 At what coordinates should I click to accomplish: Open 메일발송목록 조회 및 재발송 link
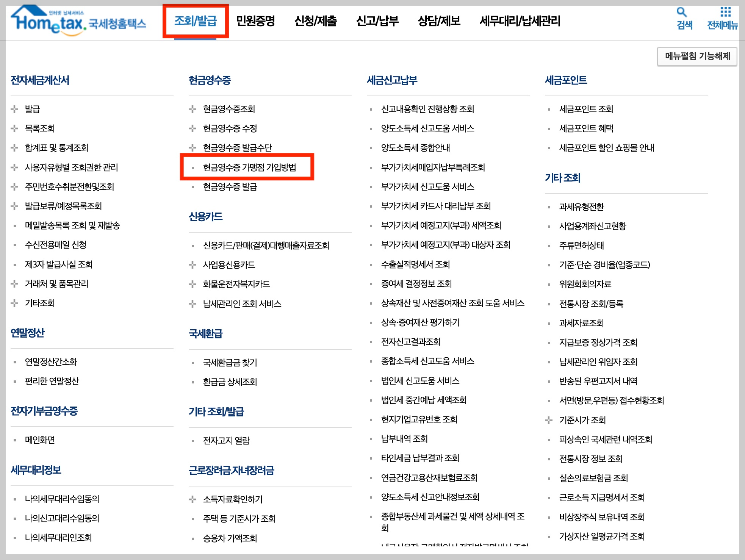pyautogui.click(x=72, y=225)
